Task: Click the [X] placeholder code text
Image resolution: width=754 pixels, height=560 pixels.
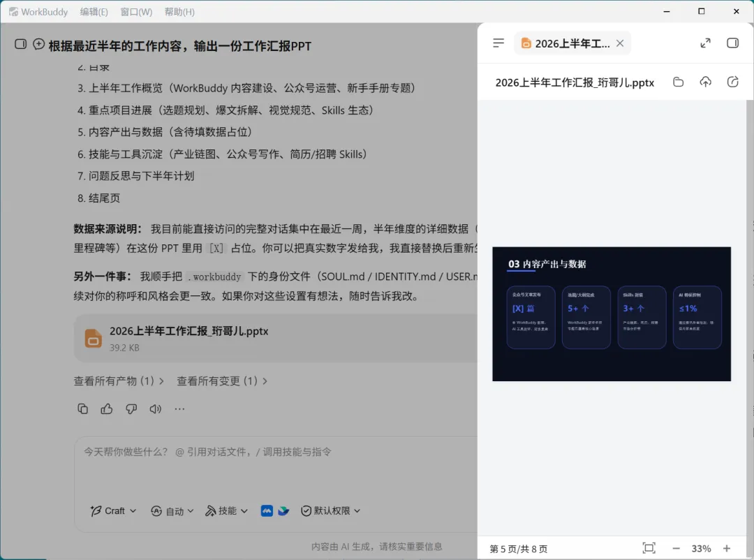Action: click(x=216, y=249)
